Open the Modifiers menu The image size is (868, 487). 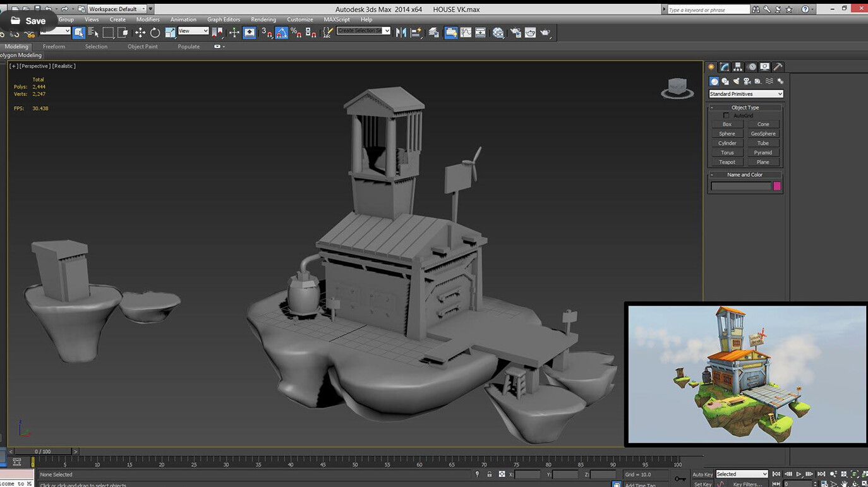coord(147,20)
